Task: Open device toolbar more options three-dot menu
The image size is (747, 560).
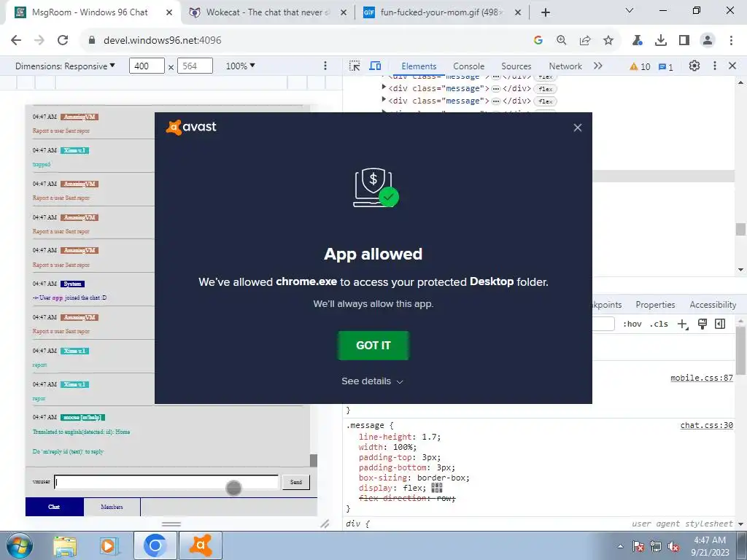Action: (325, 66)
